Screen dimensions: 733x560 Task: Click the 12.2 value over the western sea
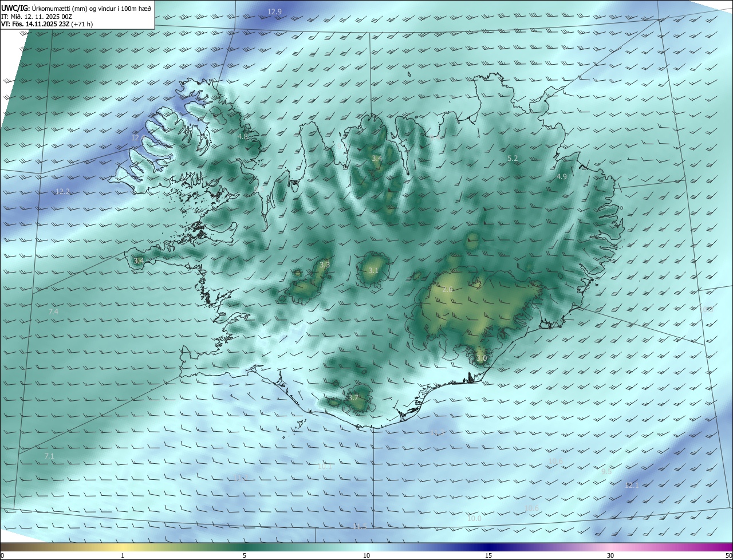pyautogui.click(x=62, y=191)
